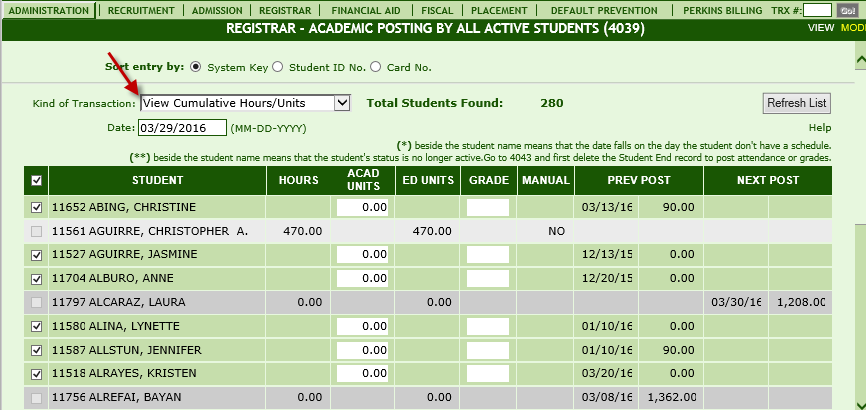Click the scroll-up arrow of the page scrollbar

point(860,59)
